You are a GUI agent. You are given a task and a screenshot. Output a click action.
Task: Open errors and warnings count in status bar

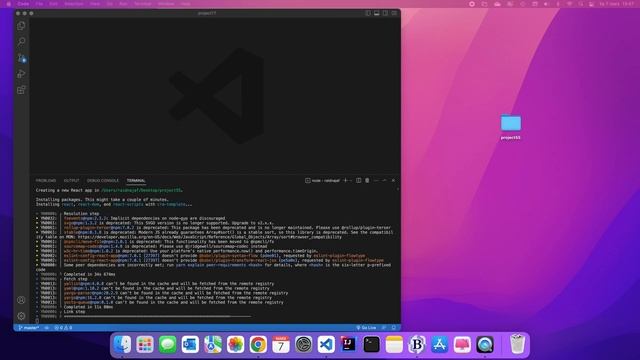63,328
